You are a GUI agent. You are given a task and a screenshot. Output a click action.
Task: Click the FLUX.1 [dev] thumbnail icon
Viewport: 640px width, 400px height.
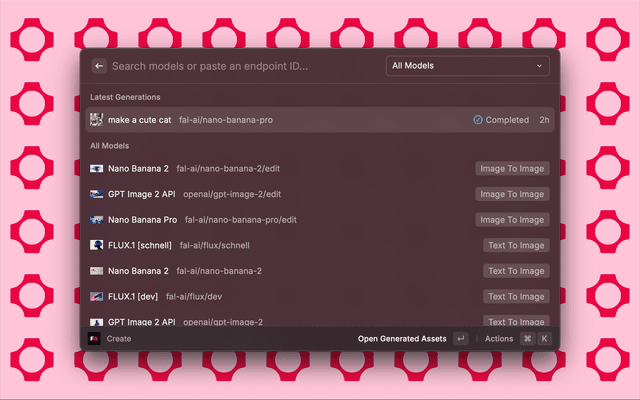click(96, 296)
